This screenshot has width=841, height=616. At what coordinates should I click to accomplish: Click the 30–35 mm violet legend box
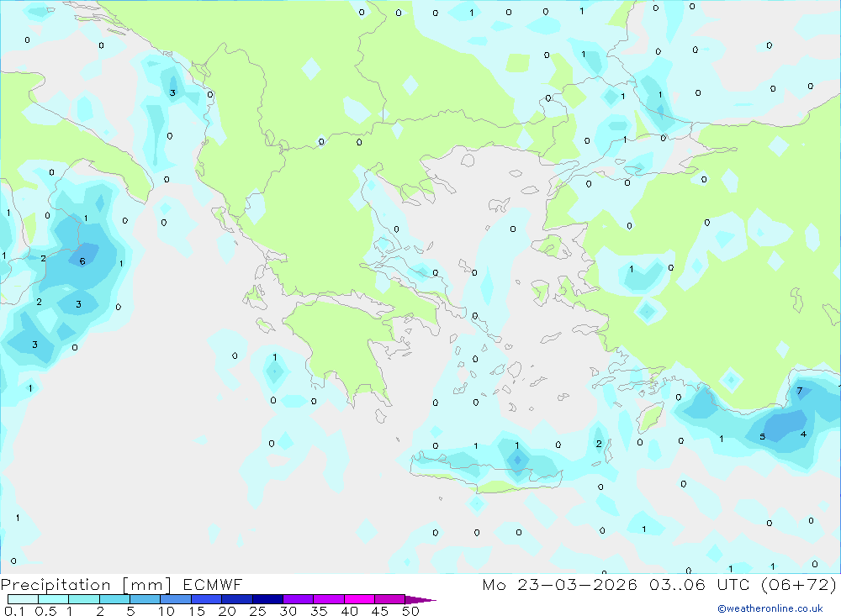299,599
